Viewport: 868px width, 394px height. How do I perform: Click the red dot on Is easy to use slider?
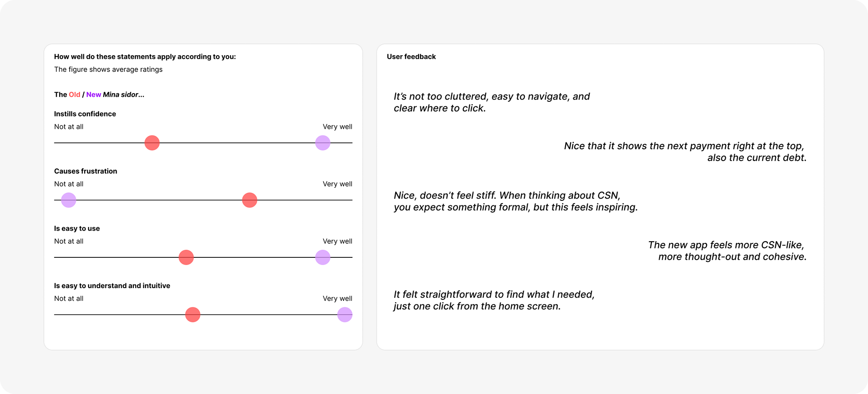click(186, 257)
